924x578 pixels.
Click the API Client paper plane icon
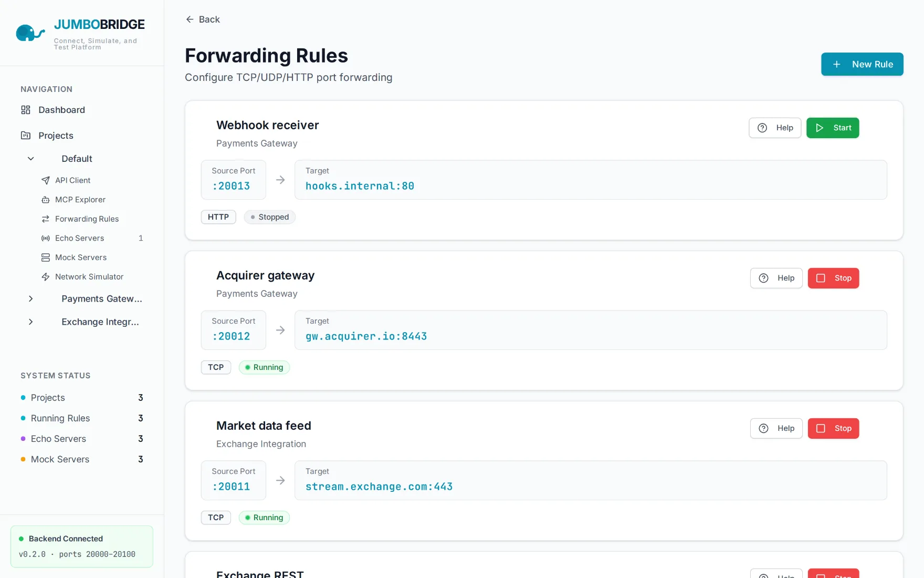46,180
